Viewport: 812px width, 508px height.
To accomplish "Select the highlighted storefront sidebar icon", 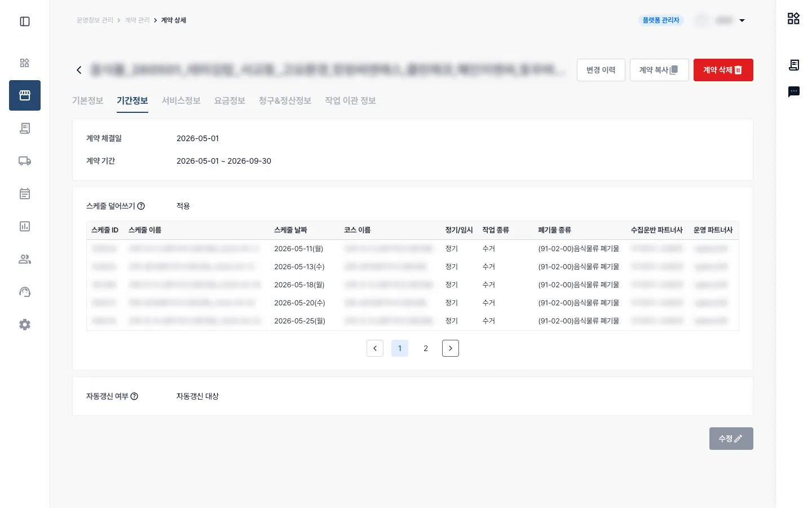I will point(25,95).
